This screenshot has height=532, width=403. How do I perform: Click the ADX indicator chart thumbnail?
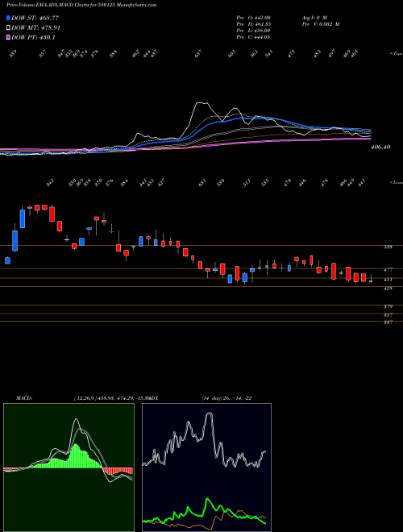click(206, 468)
